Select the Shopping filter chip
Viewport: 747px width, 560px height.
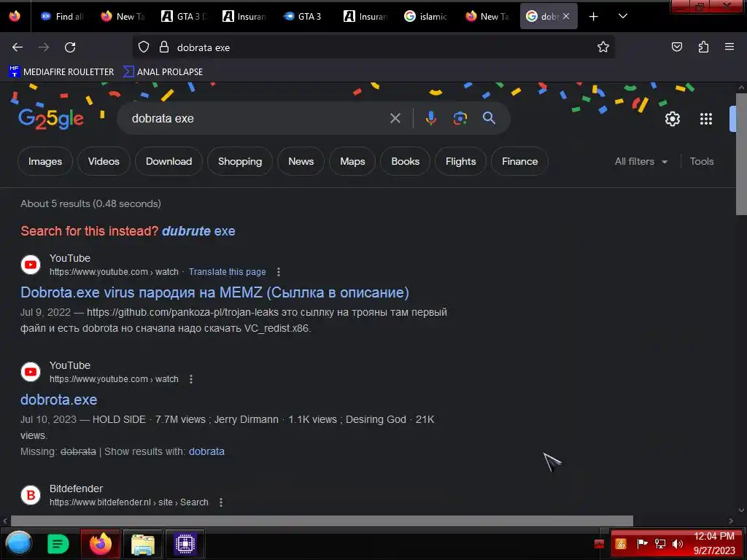click(240, 161)
